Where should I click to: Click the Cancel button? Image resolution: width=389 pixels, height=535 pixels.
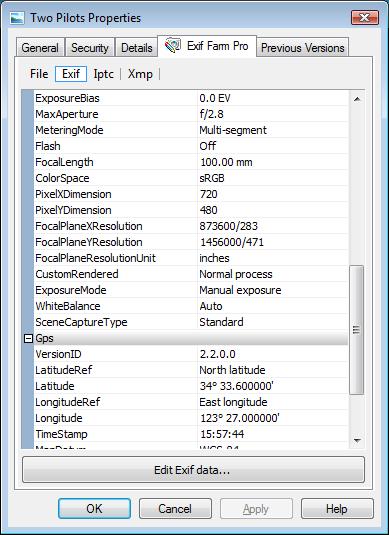pyautogui.click(x=175, y=509)
